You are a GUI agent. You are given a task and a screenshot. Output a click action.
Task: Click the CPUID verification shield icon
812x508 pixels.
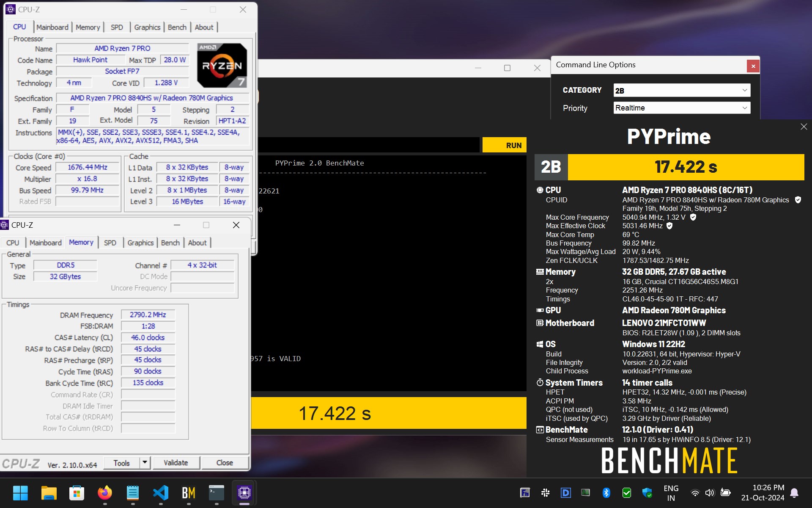(x=798, y=200)
